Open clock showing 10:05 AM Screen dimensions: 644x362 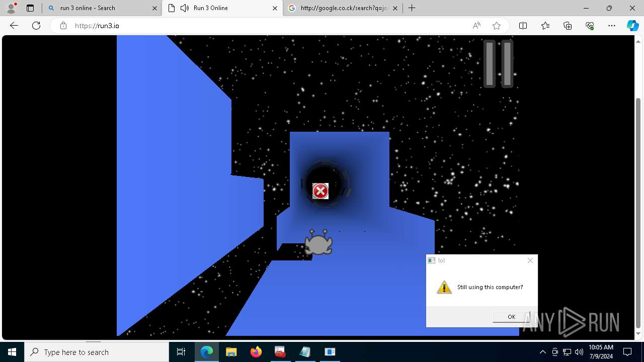point(601,352)
